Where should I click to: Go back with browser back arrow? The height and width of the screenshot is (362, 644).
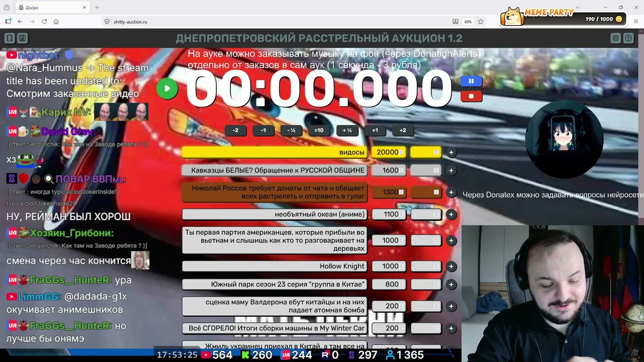20,22
